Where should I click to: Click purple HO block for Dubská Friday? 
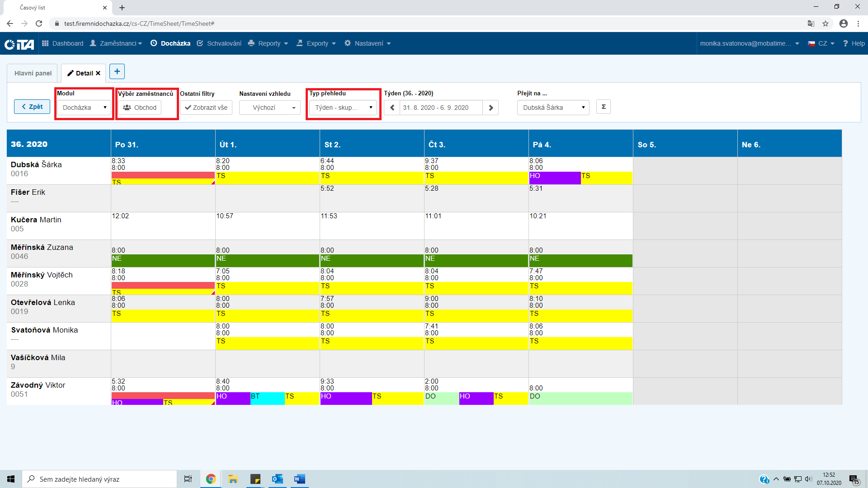tap(555, 178)
